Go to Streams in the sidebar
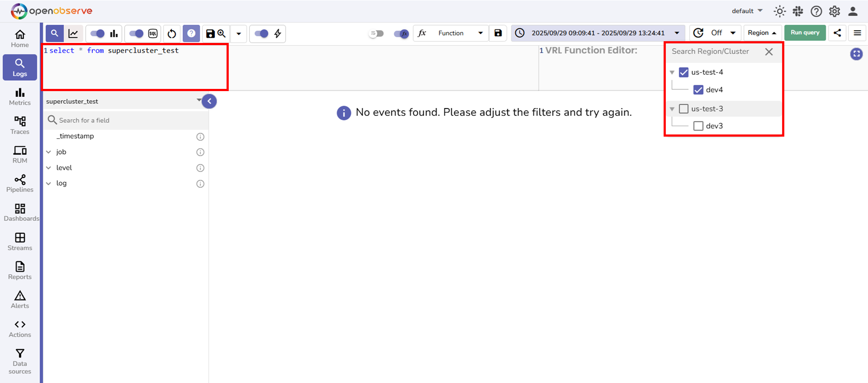Viewport: 868px width, 383px height. point(20,242)
